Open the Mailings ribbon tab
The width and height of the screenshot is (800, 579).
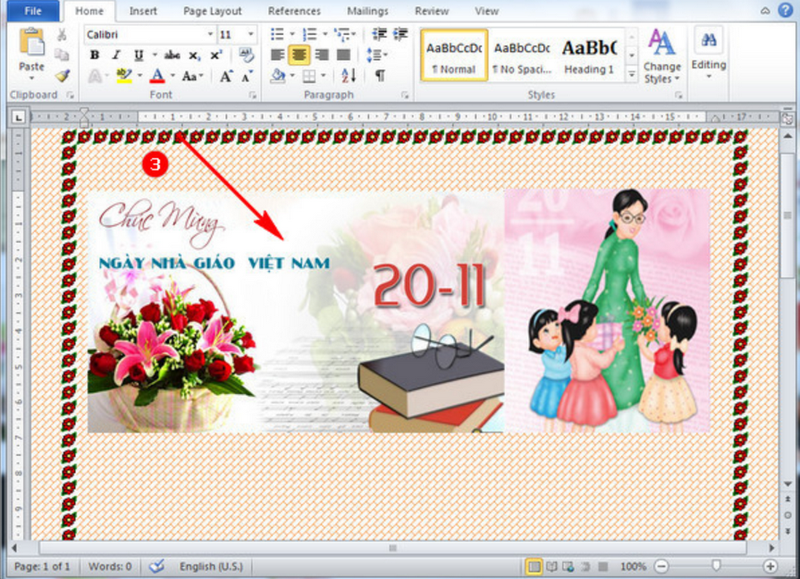pyautogui.click(x=367, y=11)
